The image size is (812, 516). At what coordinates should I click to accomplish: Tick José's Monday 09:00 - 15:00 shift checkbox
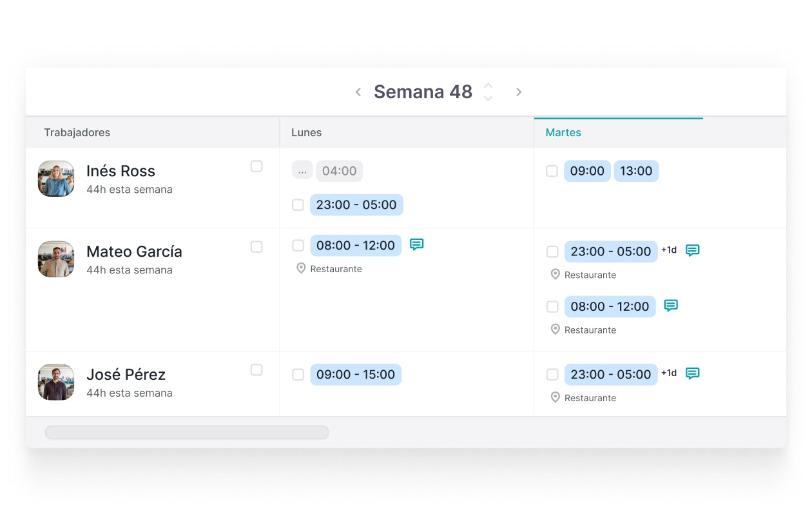[x=298, y=375]
